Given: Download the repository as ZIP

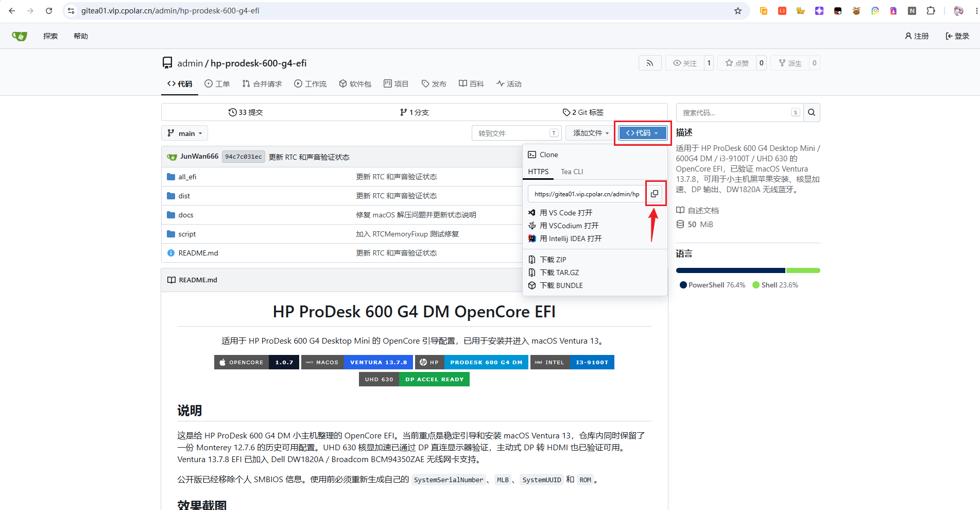Looking at the screenshot, I should coord(553,260).
